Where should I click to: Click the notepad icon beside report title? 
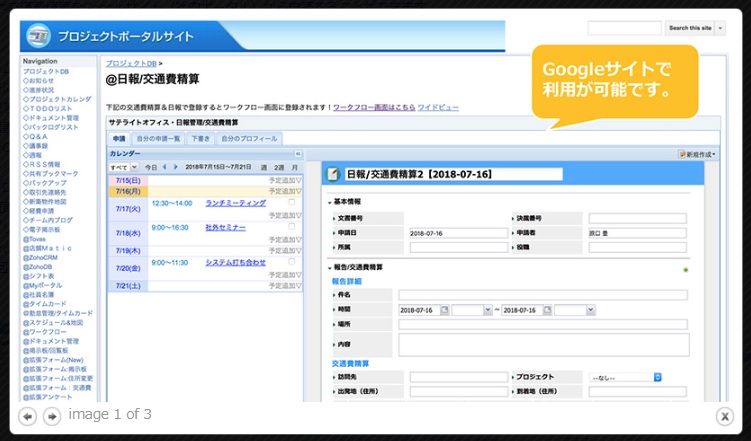[333, 174]
